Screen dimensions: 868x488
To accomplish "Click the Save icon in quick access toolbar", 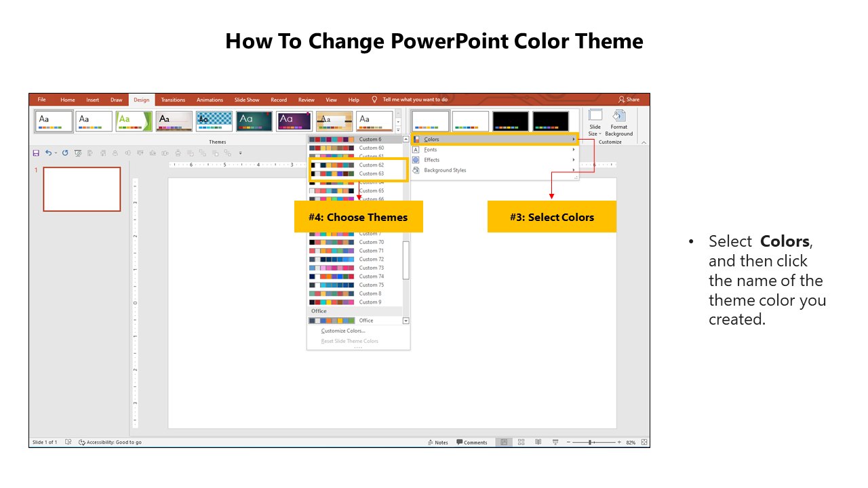I will 36,153.
